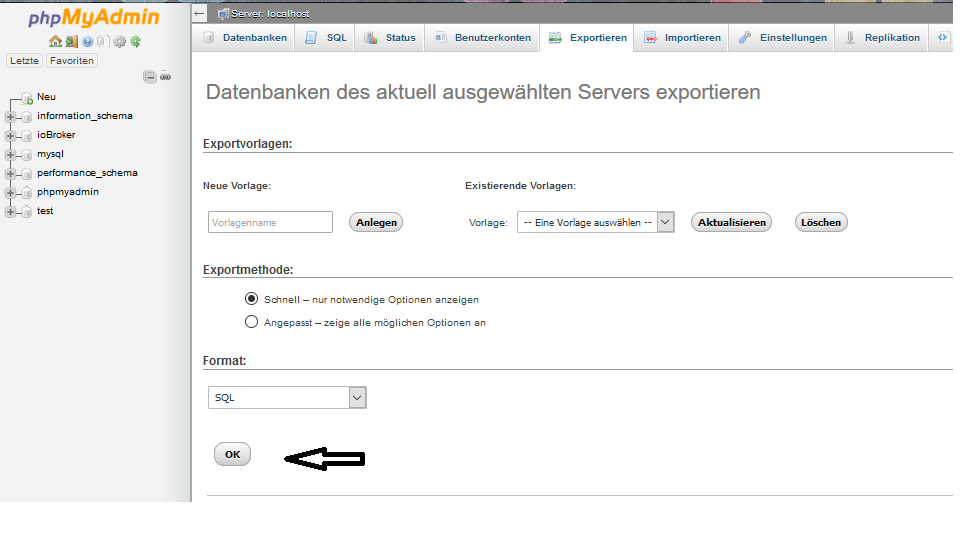Click the Anlegen button
This screenshot has height=540, width=960.
point(376,222)
